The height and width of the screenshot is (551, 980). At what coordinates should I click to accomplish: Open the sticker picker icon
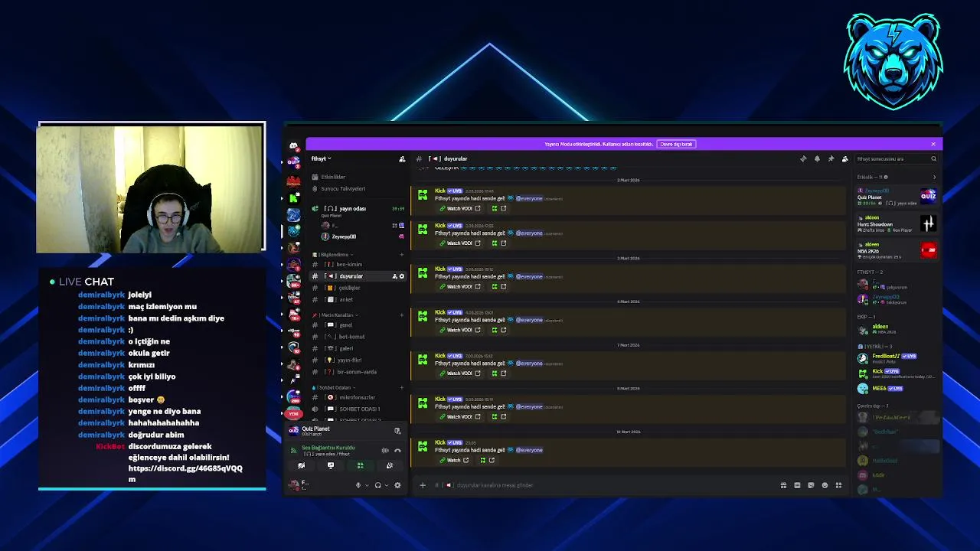[x=811, y=485]
